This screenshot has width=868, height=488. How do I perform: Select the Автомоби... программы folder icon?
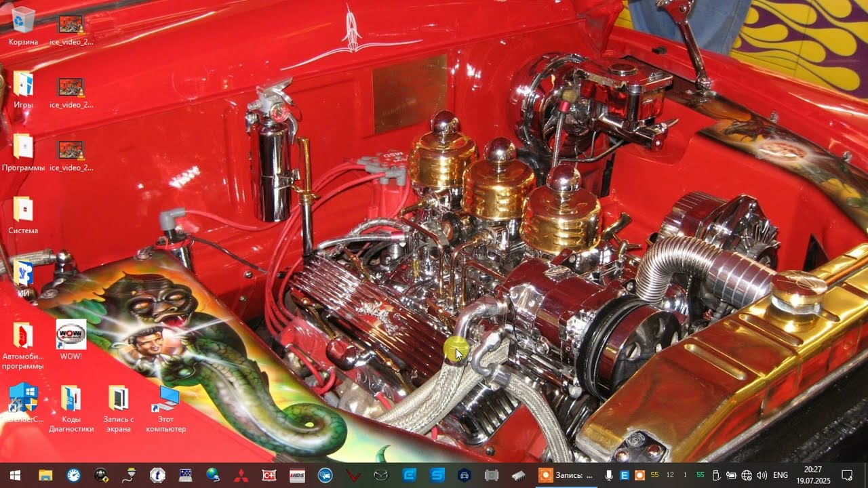pyautogui.click(x=23, y=346)
